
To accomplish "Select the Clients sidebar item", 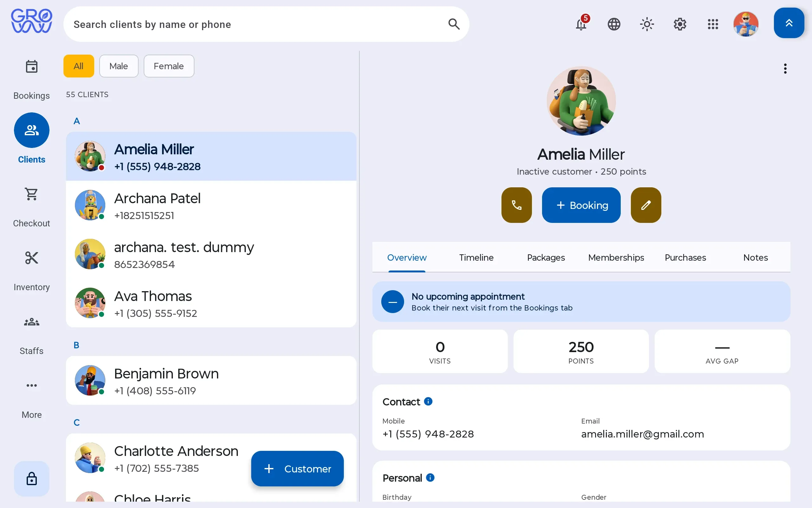I will 31,138.
